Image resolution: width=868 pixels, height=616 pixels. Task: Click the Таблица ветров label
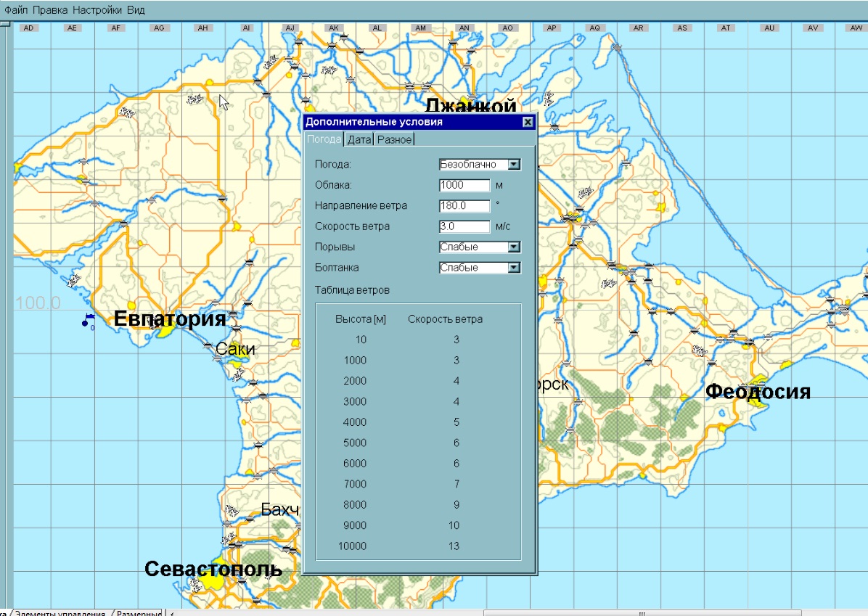[352, 290]
